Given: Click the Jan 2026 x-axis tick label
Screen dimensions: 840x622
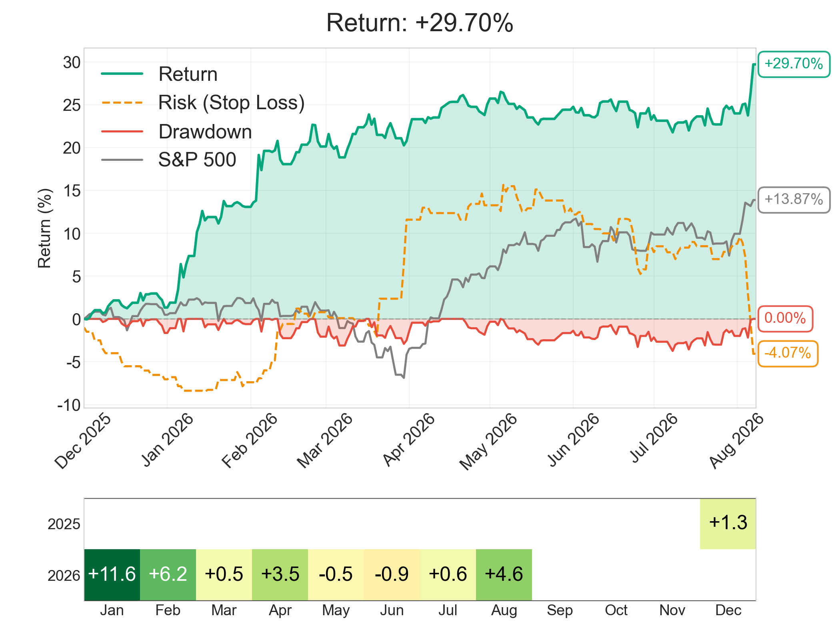Looking at the screenshot, I should coord(167,440).
